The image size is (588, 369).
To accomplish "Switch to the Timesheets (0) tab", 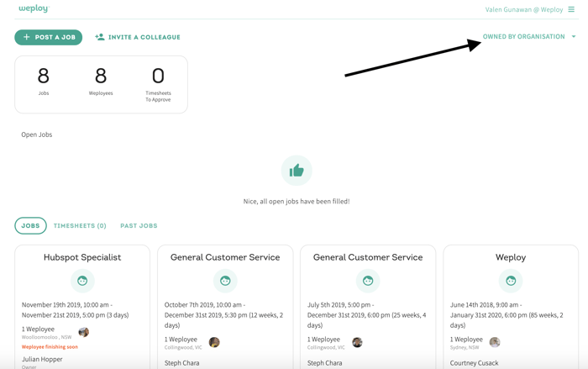I will 80,225.
